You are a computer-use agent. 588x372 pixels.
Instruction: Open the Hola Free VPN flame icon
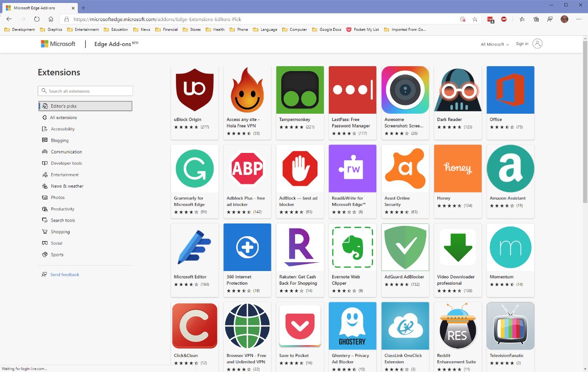247,90
